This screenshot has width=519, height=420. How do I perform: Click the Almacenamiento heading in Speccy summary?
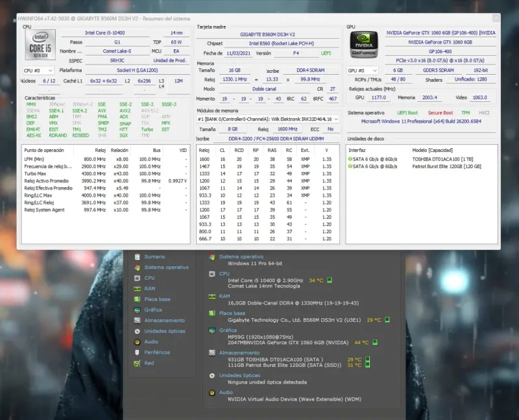[x=239, y=352]
